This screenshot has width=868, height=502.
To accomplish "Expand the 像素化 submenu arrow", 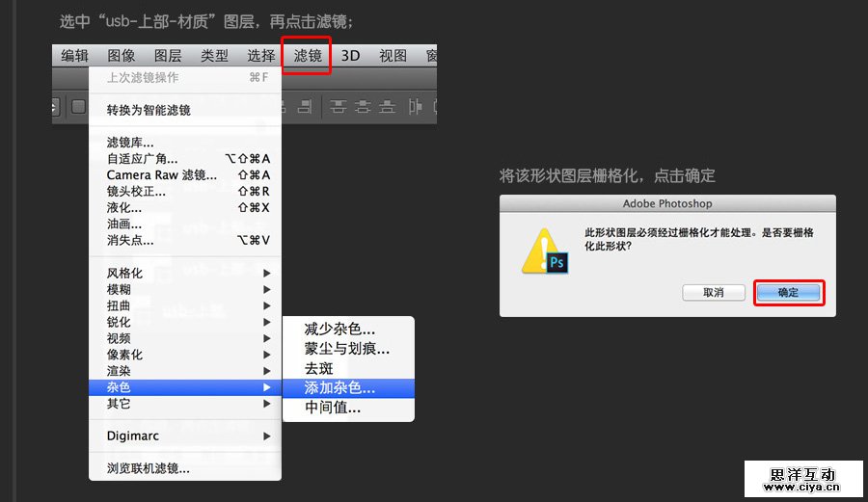I will tap(267, 355).
